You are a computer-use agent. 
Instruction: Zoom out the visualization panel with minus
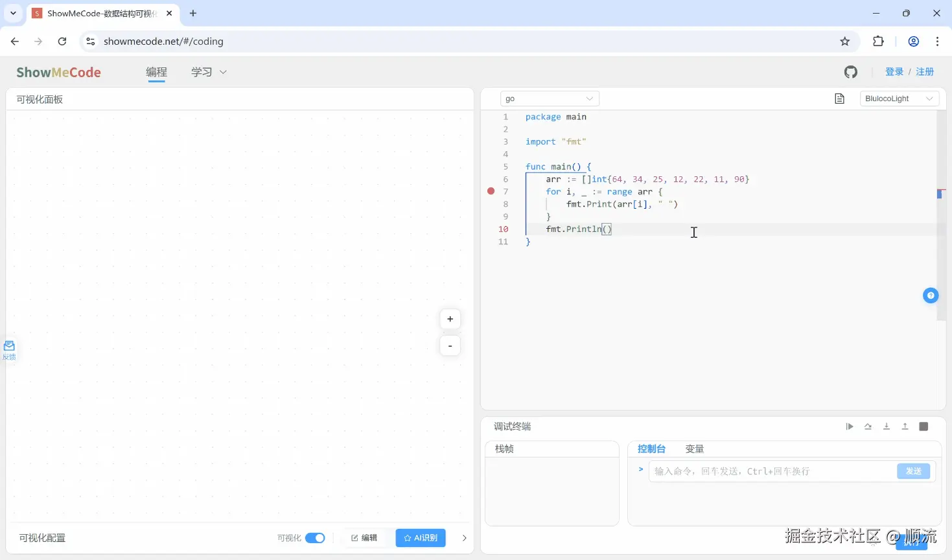pos(450,345)
